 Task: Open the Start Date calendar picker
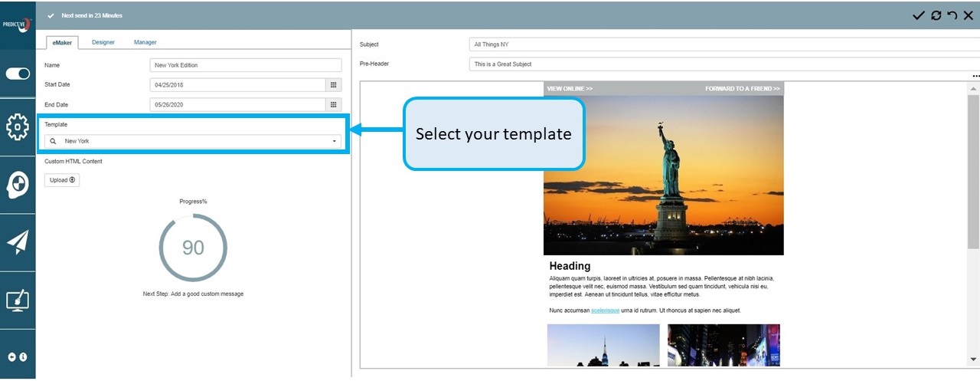coord(334,84)
